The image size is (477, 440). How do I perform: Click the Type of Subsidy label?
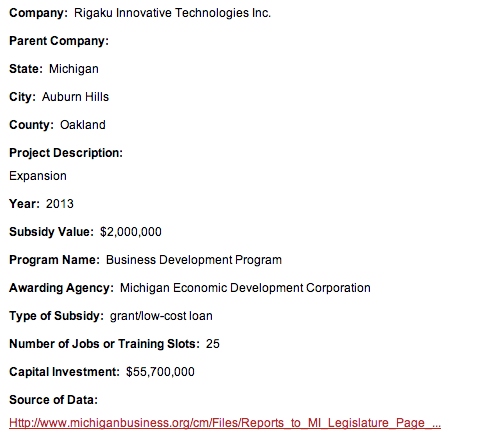[x=56, y=316]
